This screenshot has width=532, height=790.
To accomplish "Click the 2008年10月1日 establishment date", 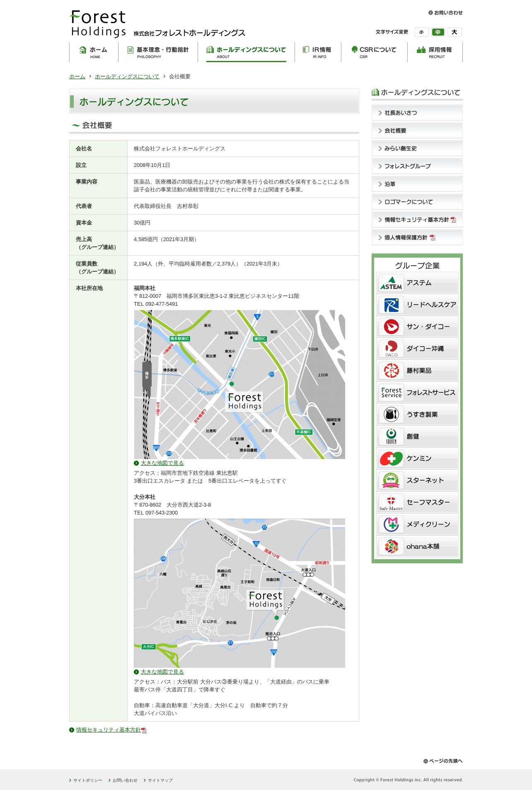I will tap(152, 165).
